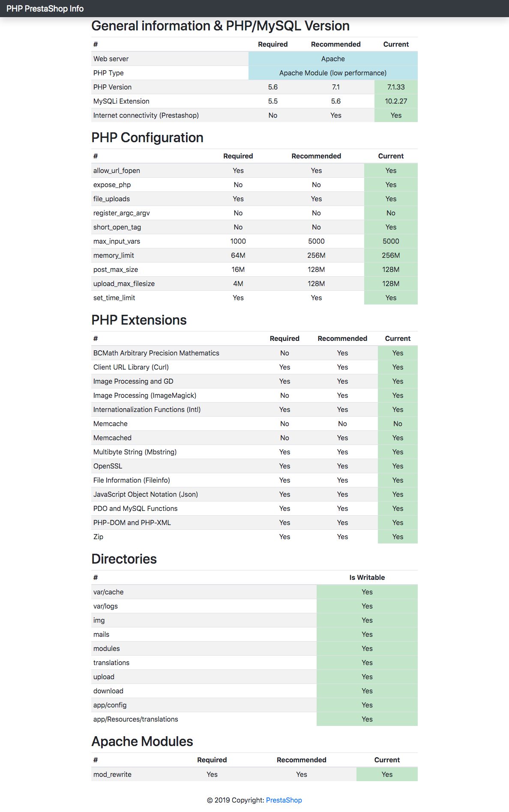This screenshot has width=509, height=812.
Task: Click the app/Resources/translations directory label
Action: pos(135,719)
